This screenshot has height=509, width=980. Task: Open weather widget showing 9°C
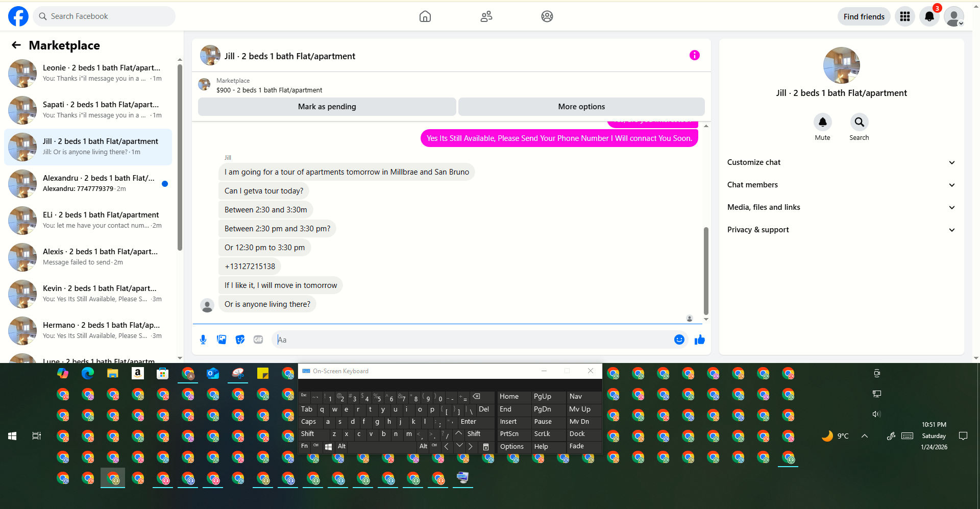[835, 436]
